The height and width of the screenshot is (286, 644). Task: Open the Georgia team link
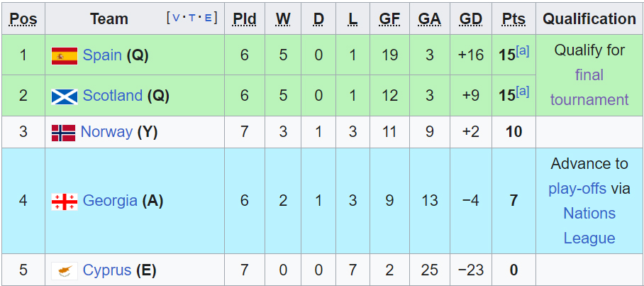click(x=110, y=201)
